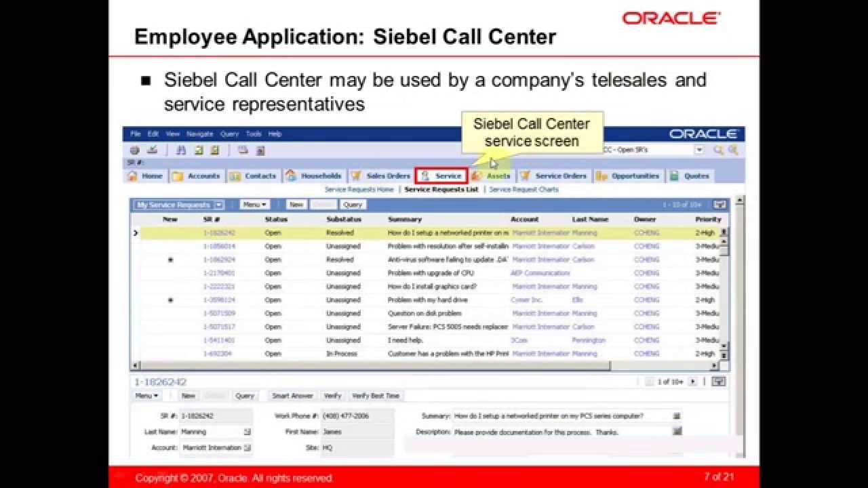Select the Service tab
Screen dimensions: 868x488
pyautogui.click(x=441, y=176)
